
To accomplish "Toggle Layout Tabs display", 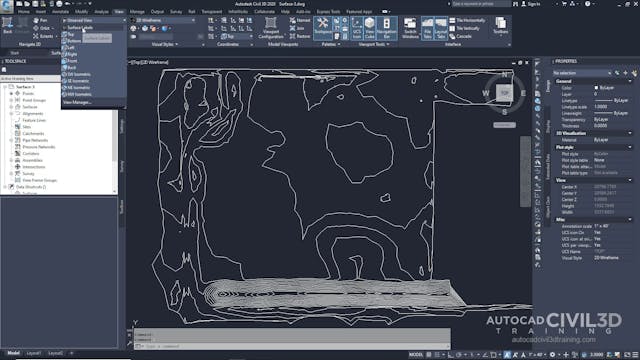I will click(441, 28).
